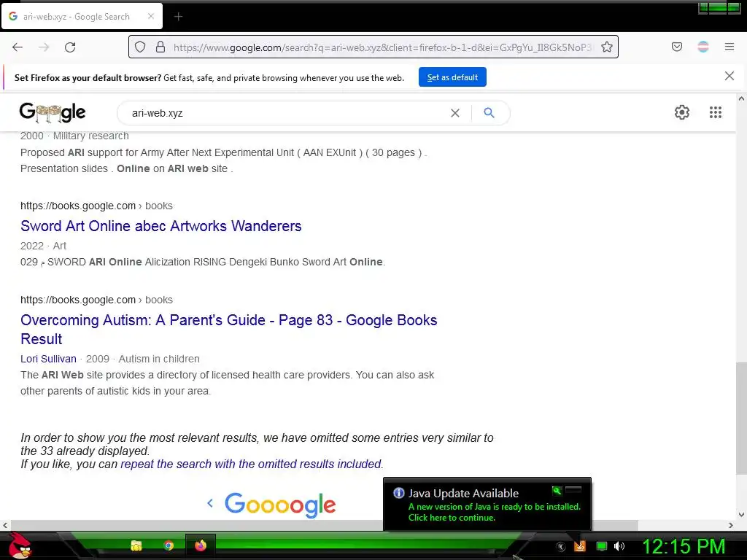Go back with the browser back arrow
The height and width of the screenshot is (560, 747).
pyautogui.click(x=18, y=47)
